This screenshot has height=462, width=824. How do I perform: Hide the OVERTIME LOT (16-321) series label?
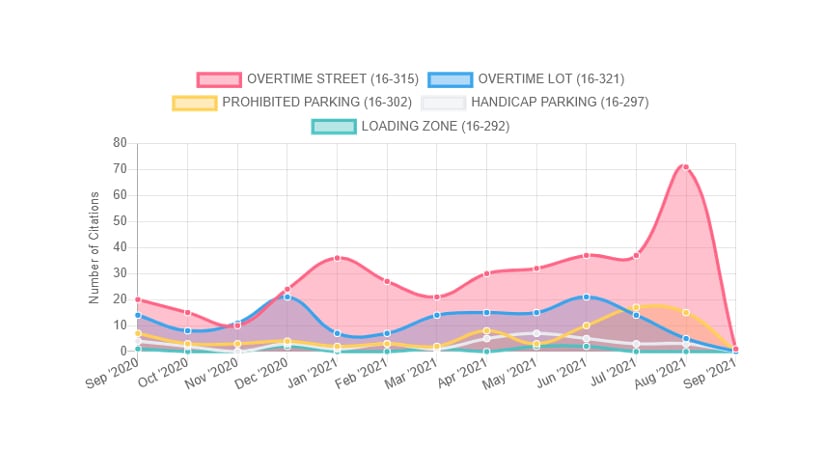pos(551,79)
